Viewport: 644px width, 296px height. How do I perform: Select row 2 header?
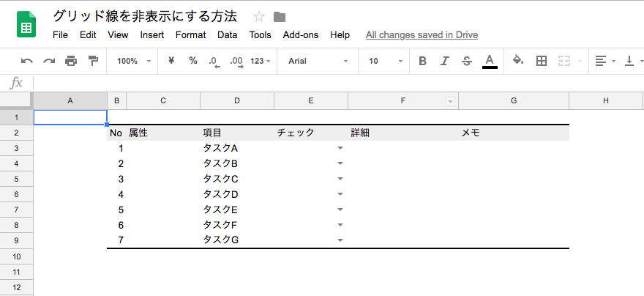(16, 133)
